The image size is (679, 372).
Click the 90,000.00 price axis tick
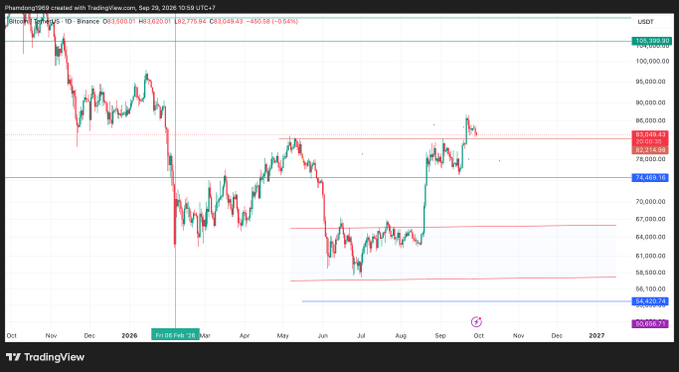pos(650,103)
